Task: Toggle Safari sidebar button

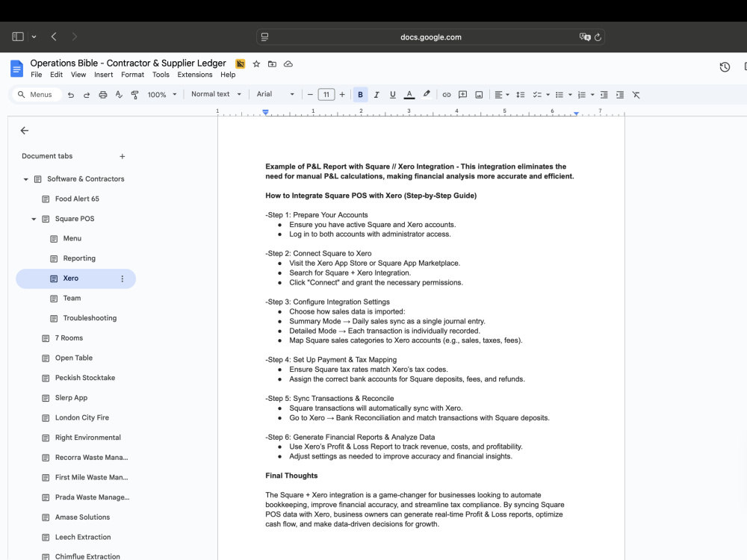Action: [x=18, y=37]
